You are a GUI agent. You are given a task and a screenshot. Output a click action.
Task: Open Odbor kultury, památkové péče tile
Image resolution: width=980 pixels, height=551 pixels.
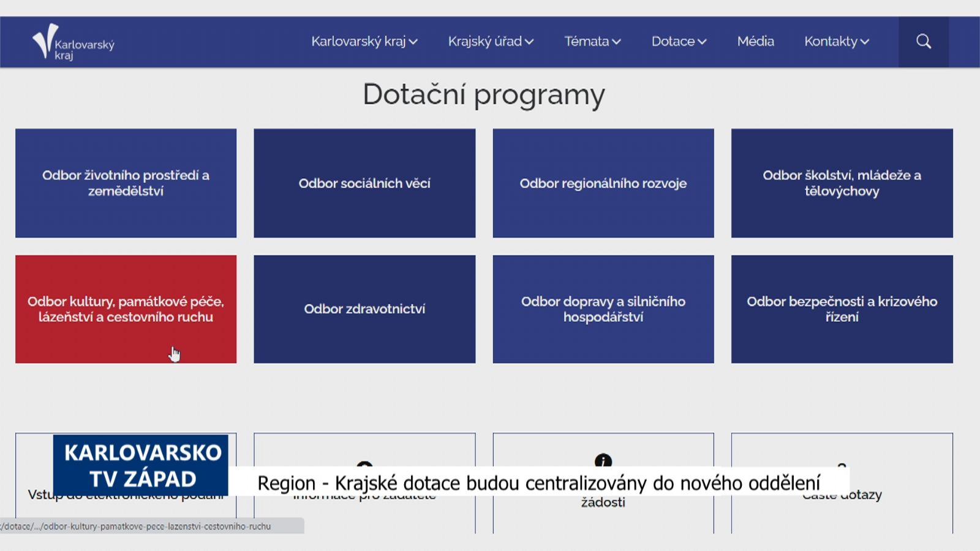point(126,309)
